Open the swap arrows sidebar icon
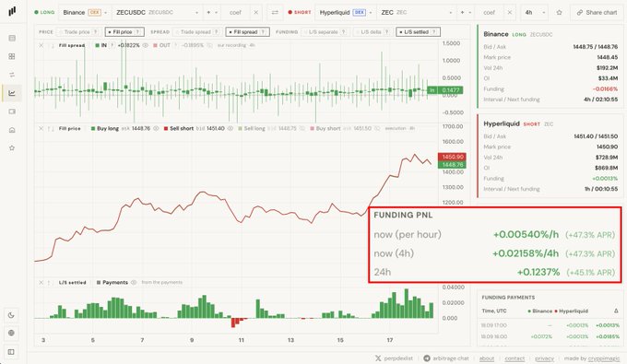This screenshot has width=627, height=364. (x=12, y=75)
